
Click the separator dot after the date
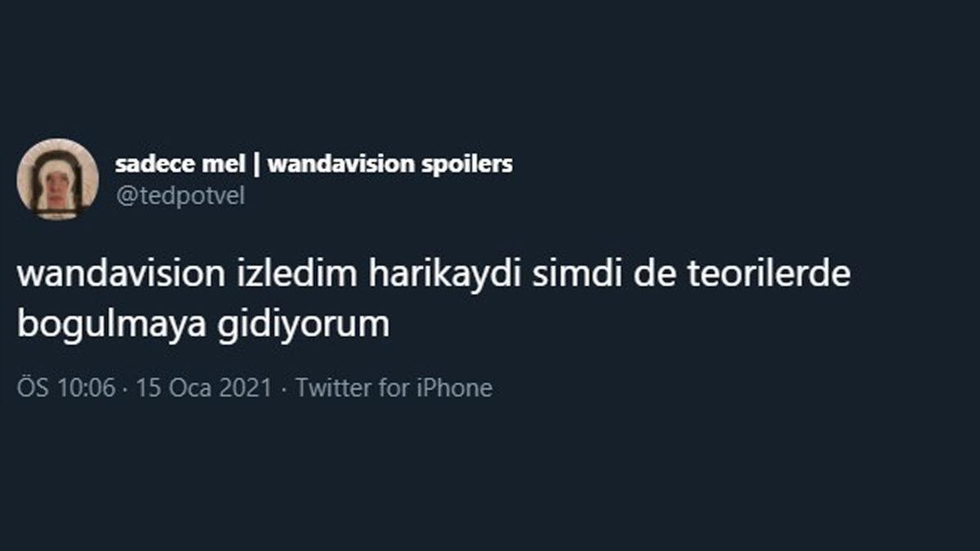(x=283, y=388)
